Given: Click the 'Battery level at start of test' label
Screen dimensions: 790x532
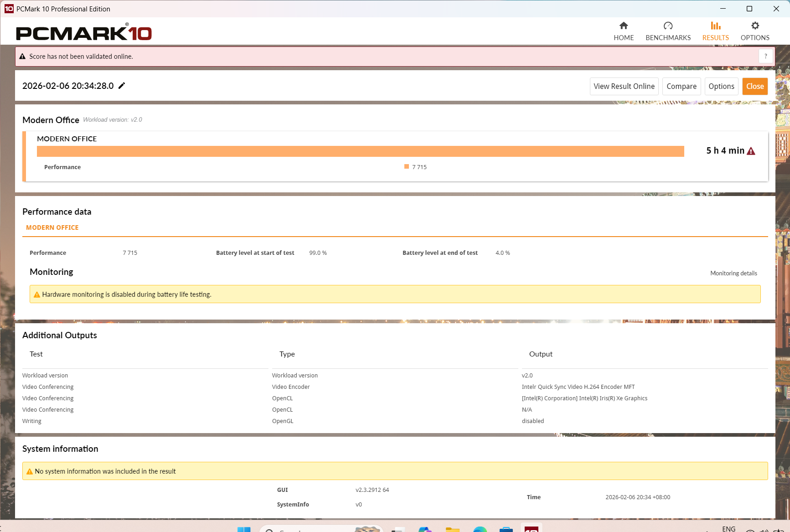Looking at the screenshot, I should [255, 253].
